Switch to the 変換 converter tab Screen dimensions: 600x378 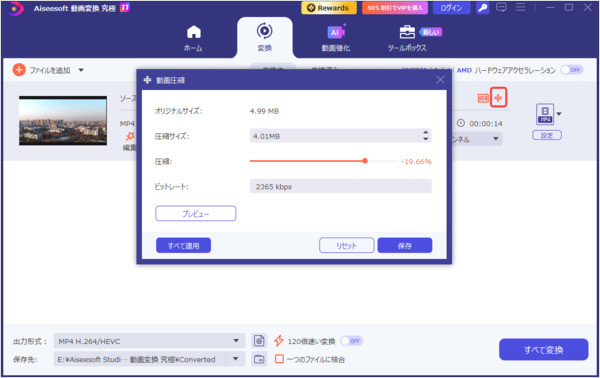264,37
